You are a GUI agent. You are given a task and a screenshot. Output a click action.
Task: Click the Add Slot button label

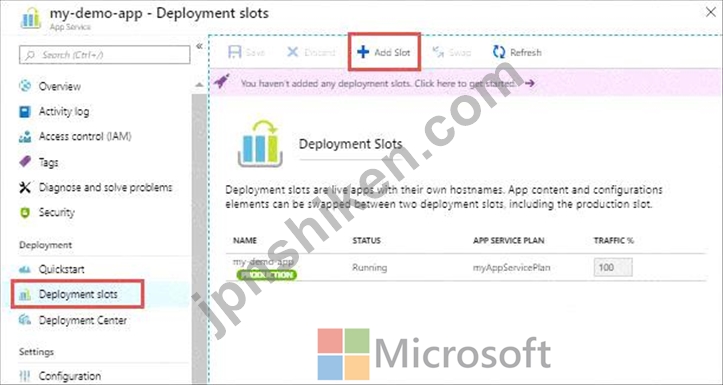click(x=392, y=52)
